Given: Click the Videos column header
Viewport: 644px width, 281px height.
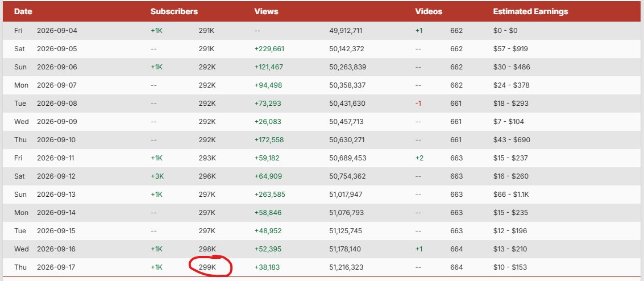Looking at the screenshot, I should coord(429,11).
